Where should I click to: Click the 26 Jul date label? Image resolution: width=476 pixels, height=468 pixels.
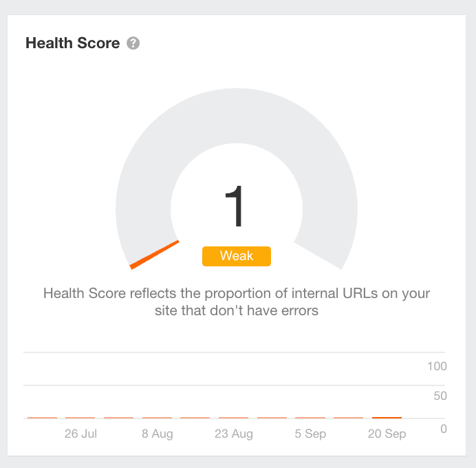(x=80, y=434)
